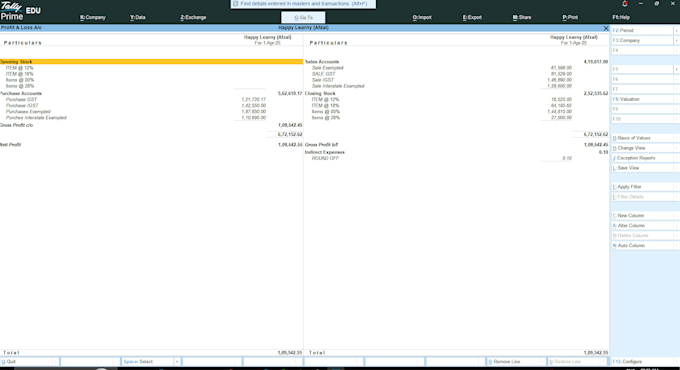Image resolution: width=680 pixels, height=370 pixels.
Task: Expand arrow next to F2: Period
Action: [677, 30]
